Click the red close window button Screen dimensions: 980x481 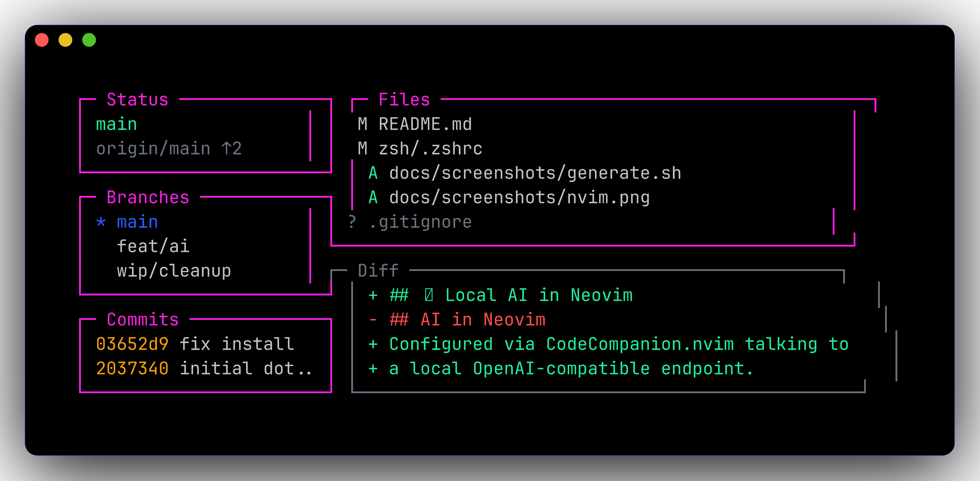click(x=42, y=40)
